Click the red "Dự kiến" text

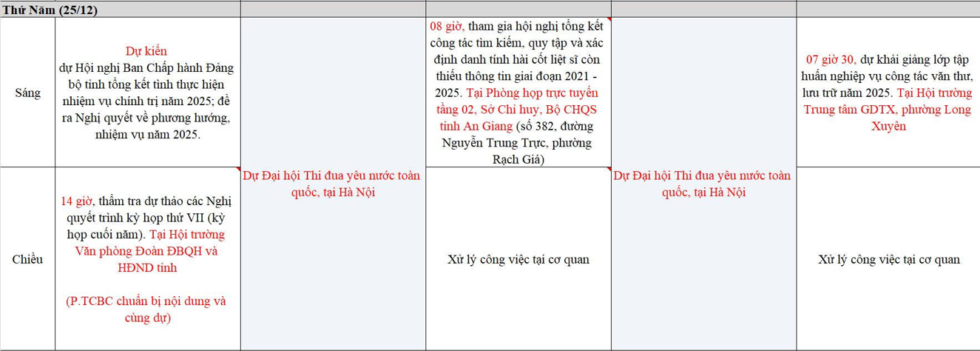pyautogui.click(x=146, y=52)
